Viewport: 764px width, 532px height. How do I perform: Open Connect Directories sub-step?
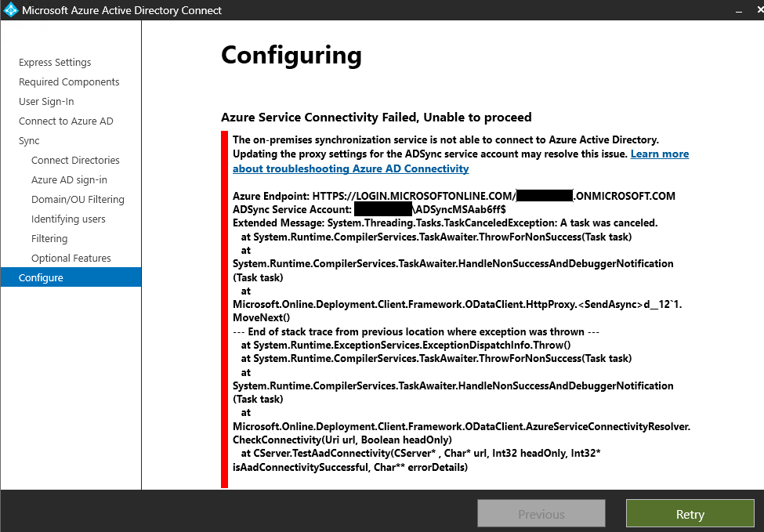pos(75,161)
